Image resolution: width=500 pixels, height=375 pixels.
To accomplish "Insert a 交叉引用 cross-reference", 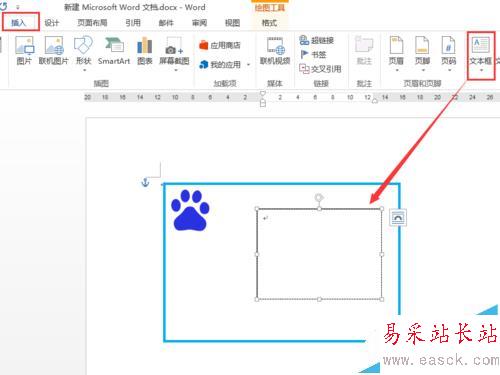I will click(x=320, y=69).
